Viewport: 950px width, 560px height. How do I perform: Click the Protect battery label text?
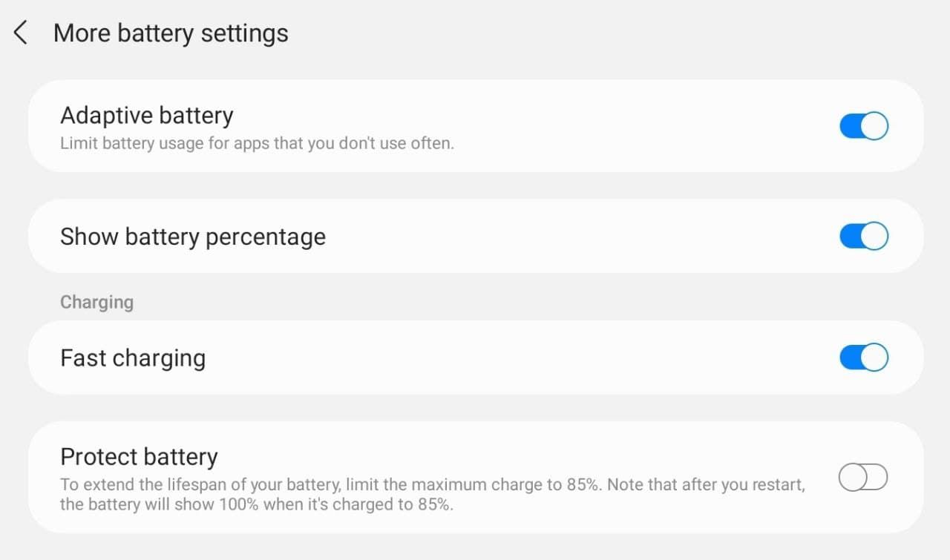click(x=138, y=456)
